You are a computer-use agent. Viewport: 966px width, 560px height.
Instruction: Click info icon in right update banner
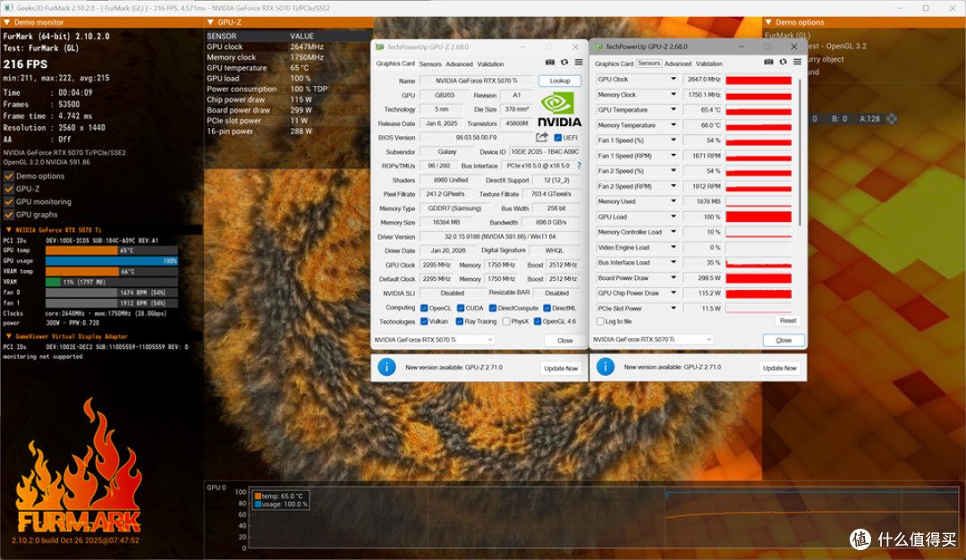[605, 367]
